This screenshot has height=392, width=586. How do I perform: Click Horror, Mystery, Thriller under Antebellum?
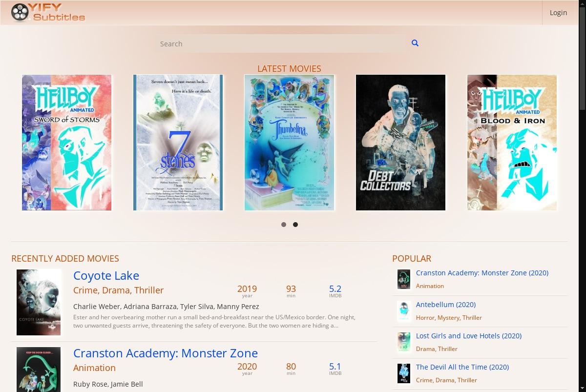[x=449, y=317]
